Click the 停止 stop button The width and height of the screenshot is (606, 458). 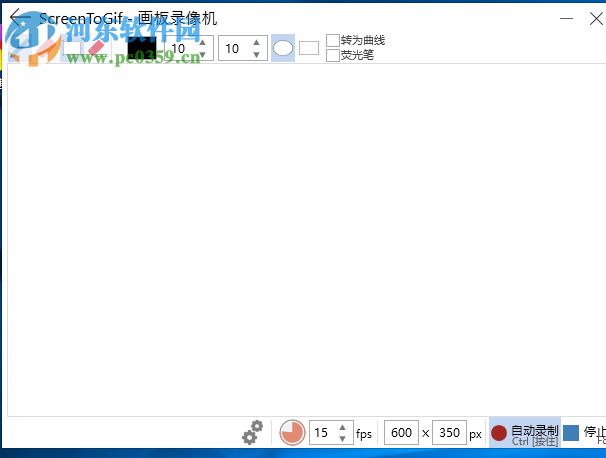[x=584, y=432]
